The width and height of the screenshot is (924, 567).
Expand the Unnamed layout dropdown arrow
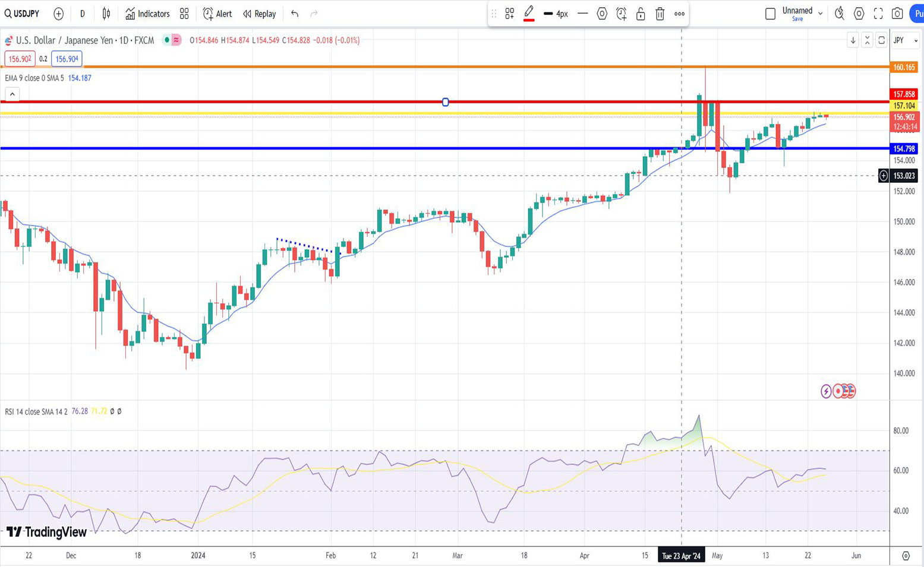point(820,14)
